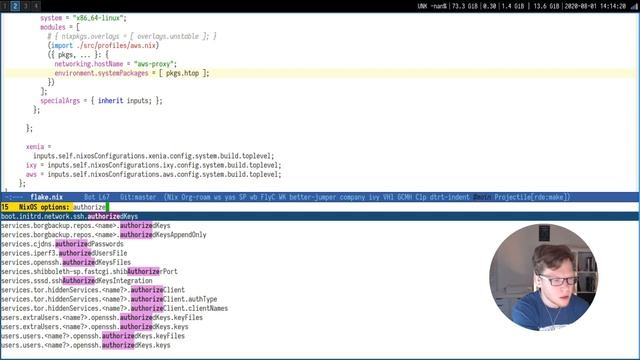Click the networking.hostName line in code

click(x=116, y=64)
